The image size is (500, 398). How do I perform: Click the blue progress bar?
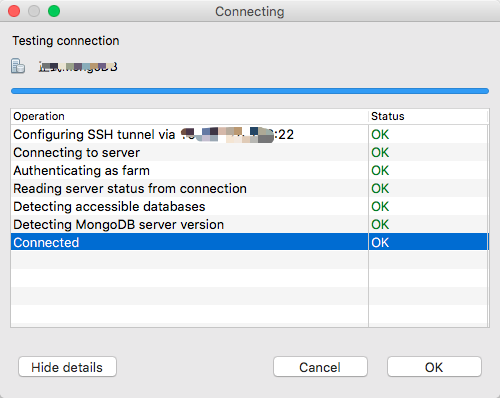(250, 91)
